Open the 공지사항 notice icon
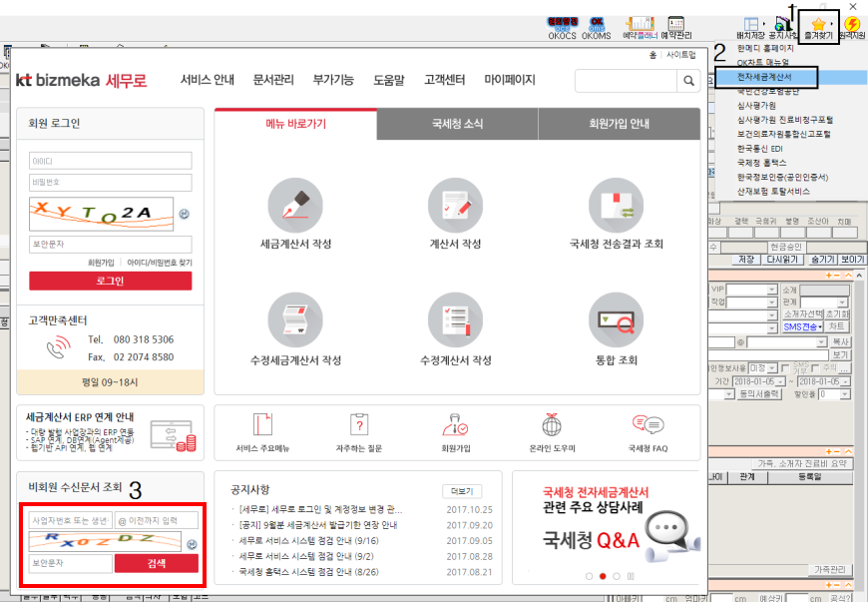 [x=783, y=28]
